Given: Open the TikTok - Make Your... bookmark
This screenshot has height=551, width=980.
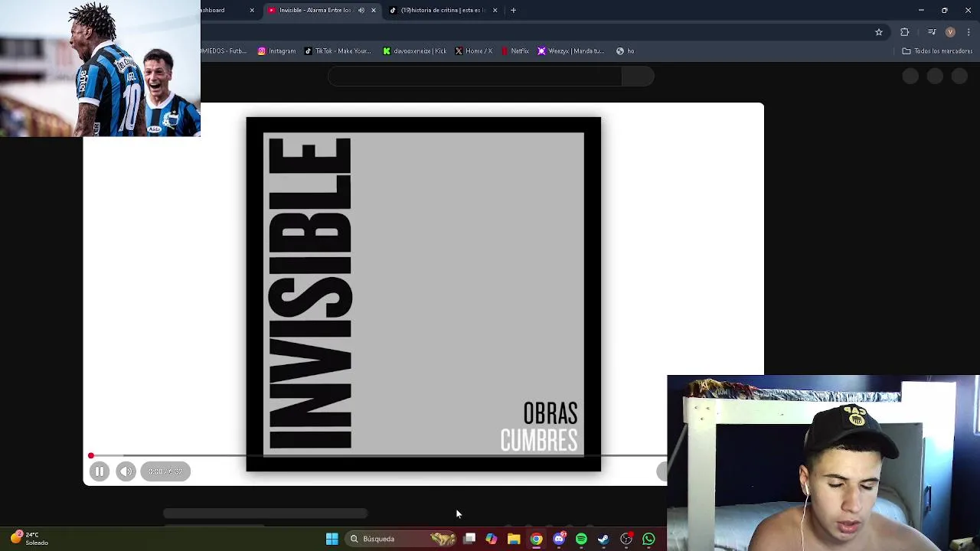Looking at the screenshot, I should (338, 51).
